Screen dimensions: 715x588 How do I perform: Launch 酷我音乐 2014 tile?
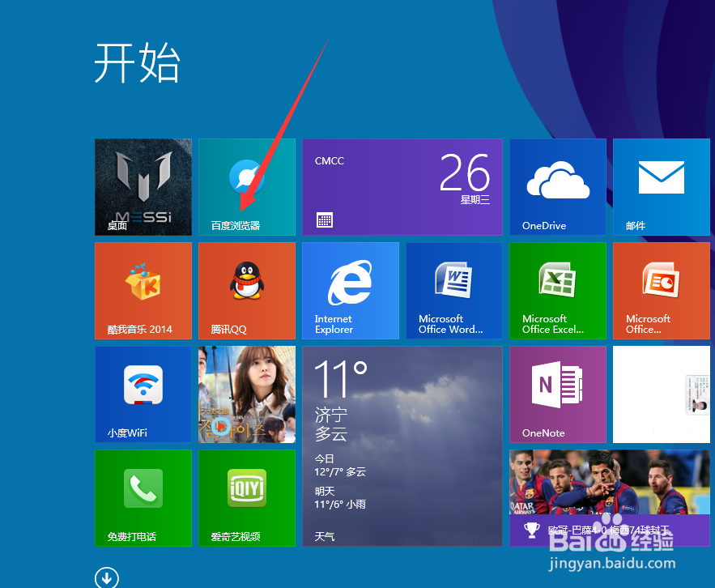pyautogui.click(x=143, y=291)
